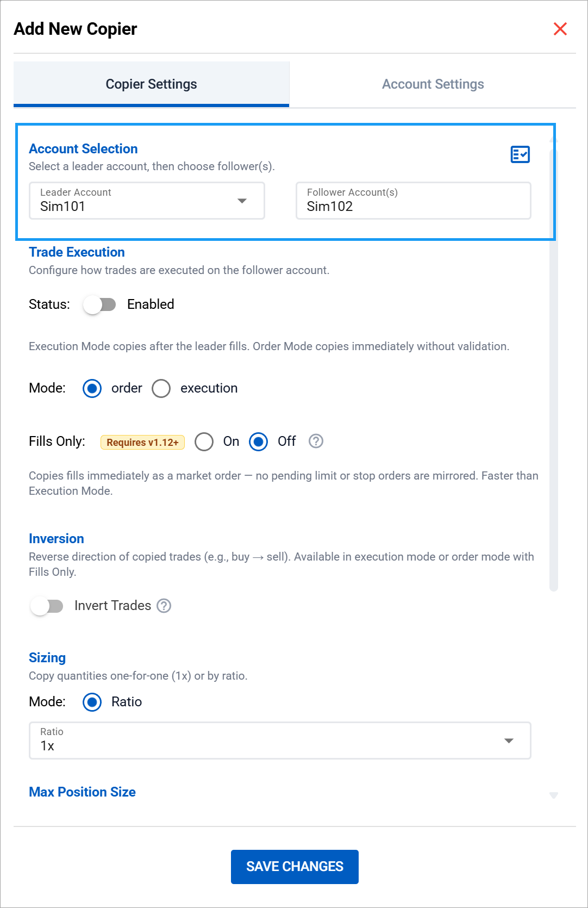This screenshot has width=588, height=908.
Task: Turn Fills Only On
Action: [204, 441]
